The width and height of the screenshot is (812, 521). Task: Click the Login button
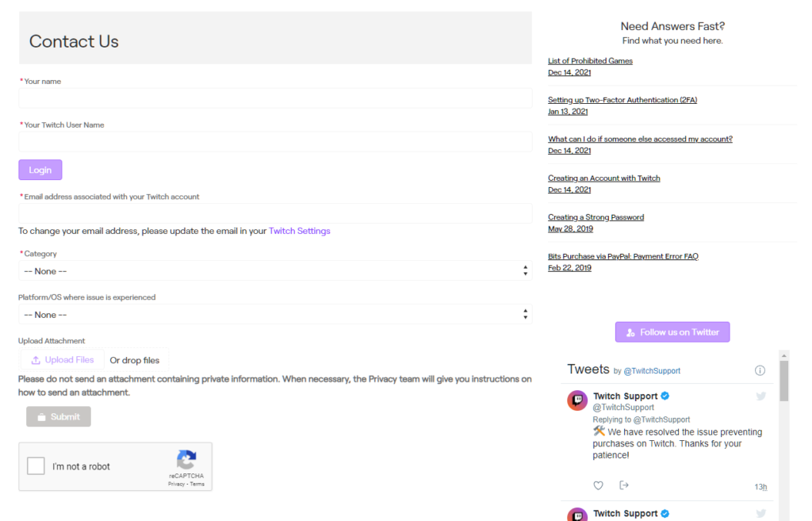[40, 170]
